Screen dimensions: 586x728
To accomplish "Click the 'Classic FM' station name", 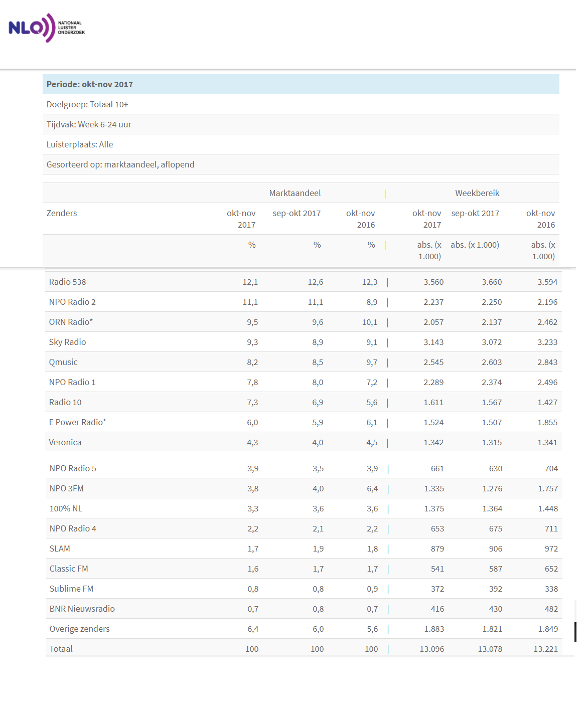I will [x=69, y=569].
